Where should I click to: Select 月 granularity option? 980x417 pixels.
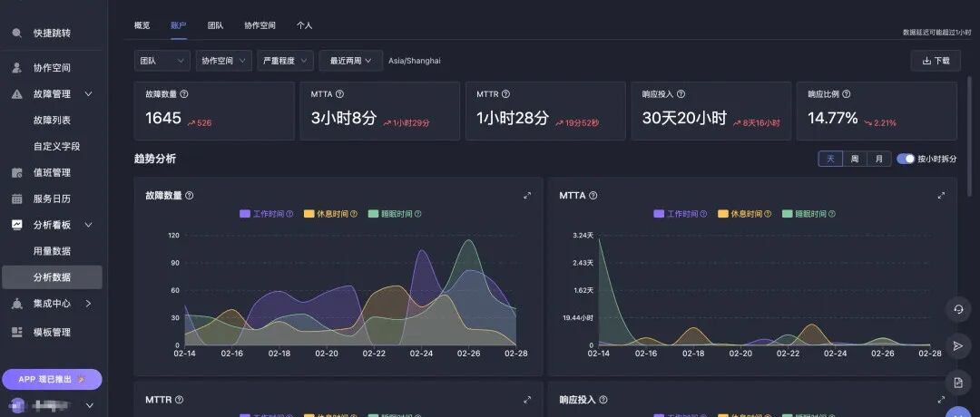878,159
